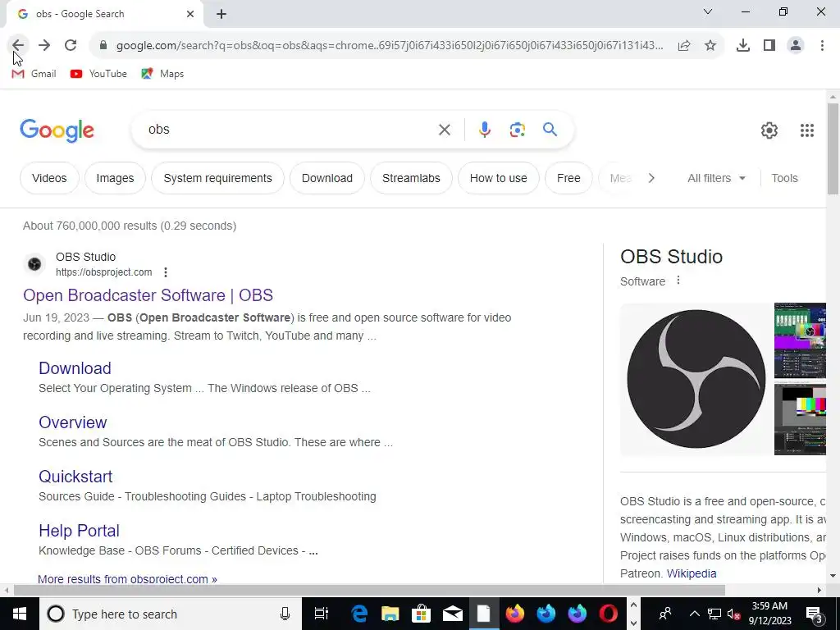
Task: Click the taskbar 'Type here to search' box
Action: (171, 614)
